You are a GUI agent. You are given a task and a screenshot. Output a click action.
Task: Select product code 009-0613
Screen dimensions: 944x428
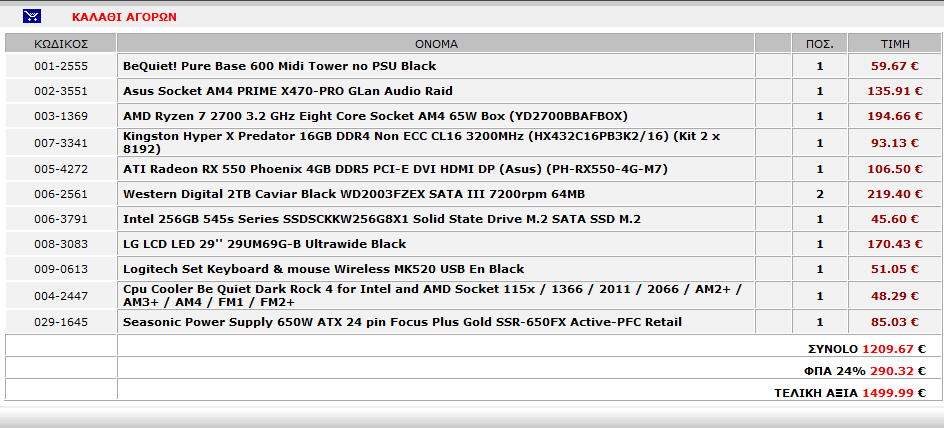coord(61,270)
